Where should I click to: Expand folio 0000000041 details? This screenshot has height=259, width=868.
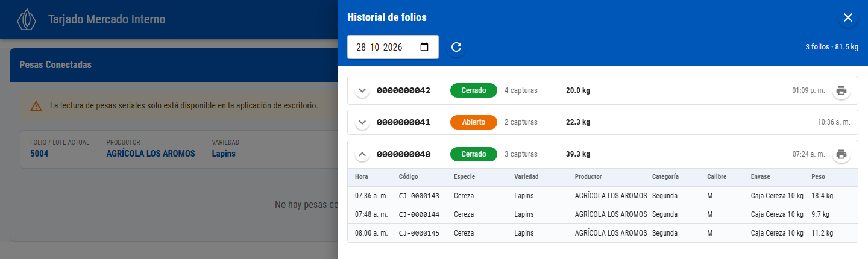point(362,123)
